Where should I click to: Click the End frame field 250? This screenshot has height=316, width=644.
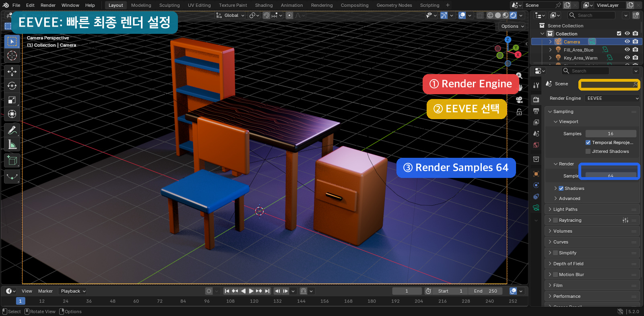coord(486,291)
